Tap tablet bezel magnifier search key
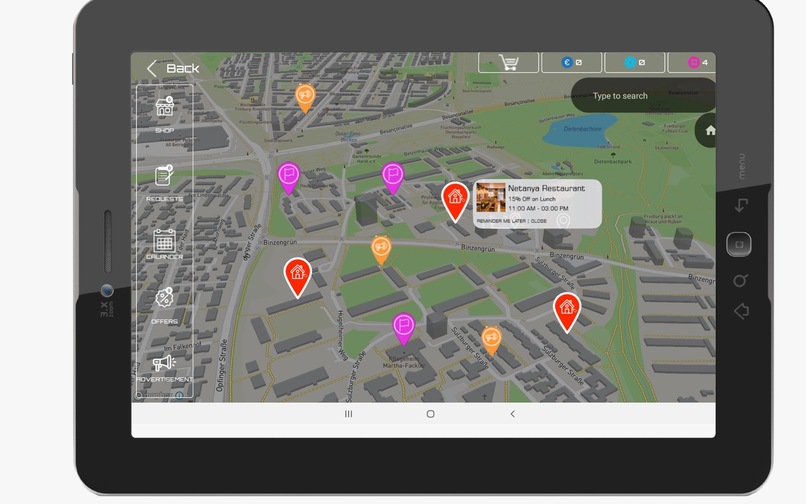806x504 pixels. click(x=740, y=281)
